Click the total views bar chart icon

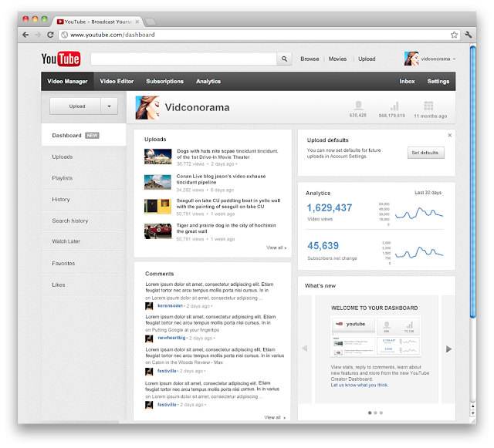394,106
